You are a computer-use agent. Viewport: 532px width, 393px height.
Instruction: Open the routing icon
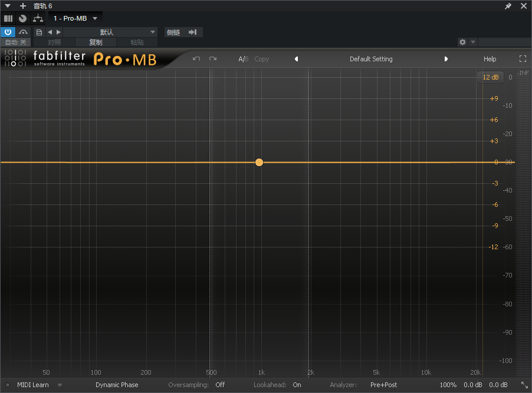click(38, 18)
